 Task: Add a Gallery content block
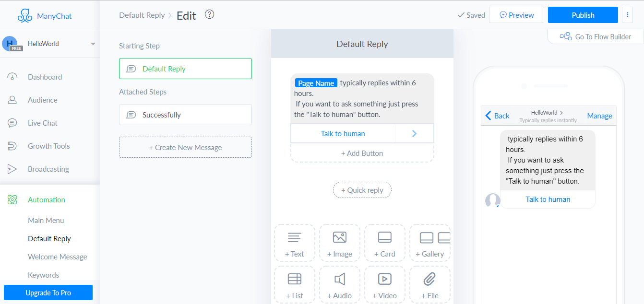click(430, 243)
